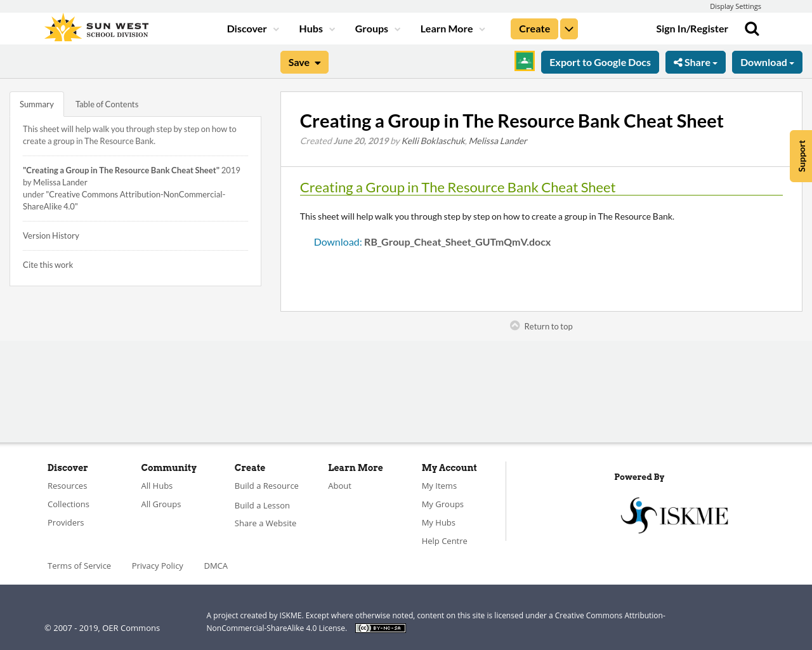812x650 pixels.
Task: Switch to the Table of Contents tab
Action: [107, 103]
